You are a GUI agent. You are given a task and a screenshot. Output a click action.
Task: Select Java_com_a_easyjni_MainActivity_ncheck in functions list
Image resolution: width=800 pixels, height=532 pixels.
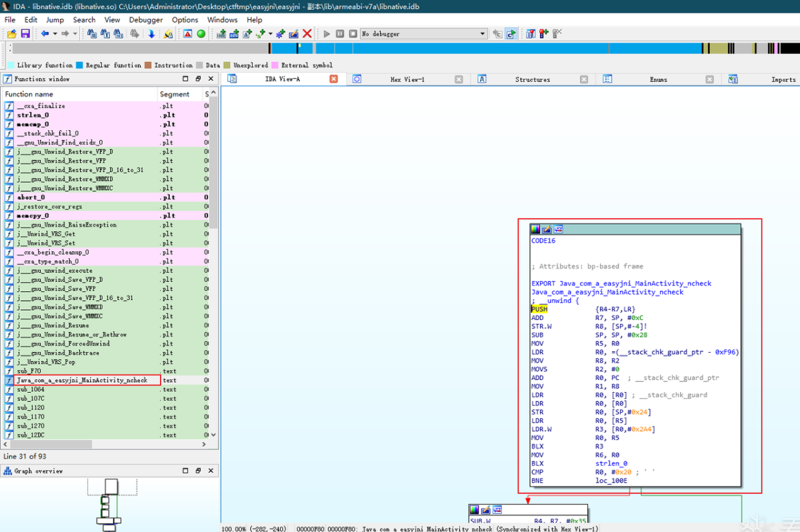coord(81,380)
